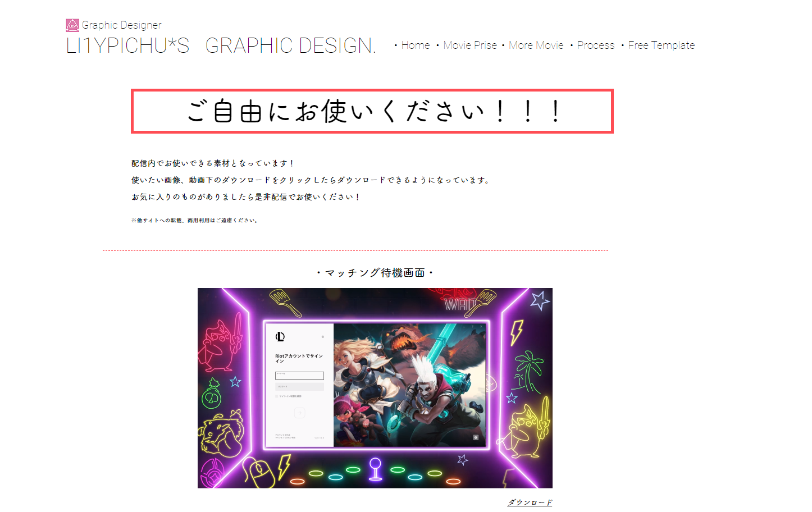
Task: Select the small note starting with ※他サイトへの転載
Action: coord(195,221)
